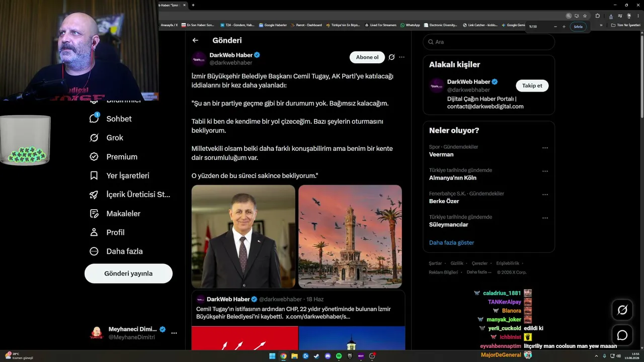Image resolution: width=644 pixels, height=362 pixels.
Task: Open File Explorer from the taskbar
Action: click(294, 356)
